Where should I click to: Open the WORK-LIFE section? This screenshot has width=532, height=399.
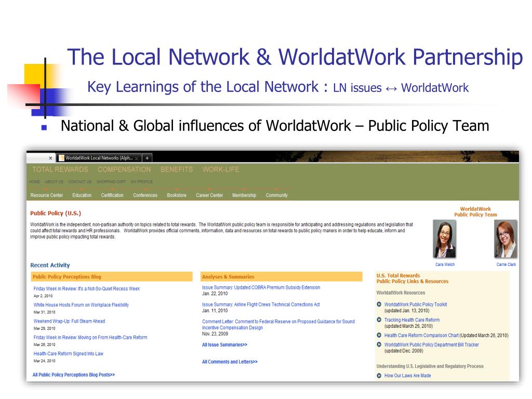click(x=221, y=169)
